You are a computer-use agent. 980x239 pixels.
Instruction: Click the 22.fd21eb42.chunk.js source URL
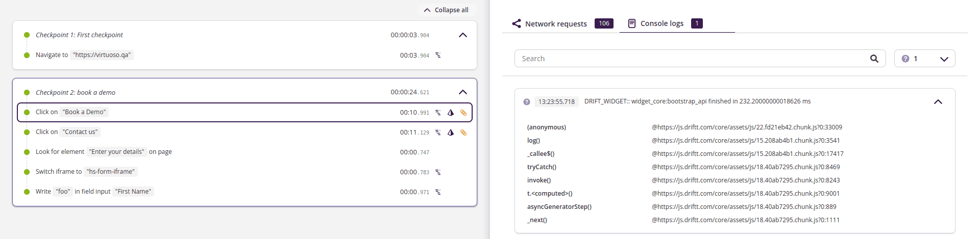tap(747, 127)
